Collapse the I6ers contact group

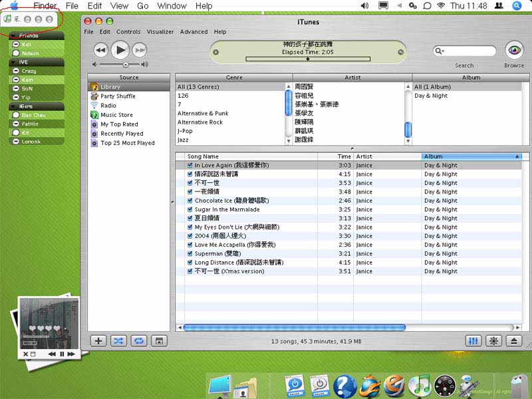pyautogui.click(x=13, y=106)
